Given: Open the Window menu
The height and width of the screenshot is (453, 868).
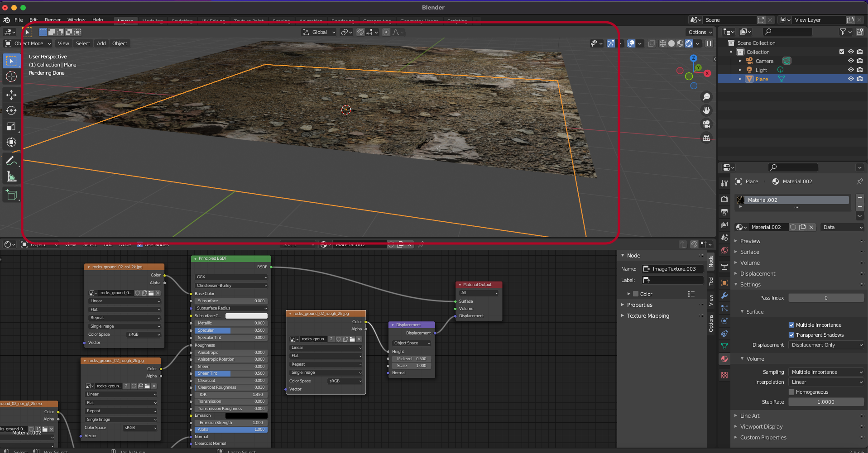Looking at the screenshot, I should click(76, 20).
